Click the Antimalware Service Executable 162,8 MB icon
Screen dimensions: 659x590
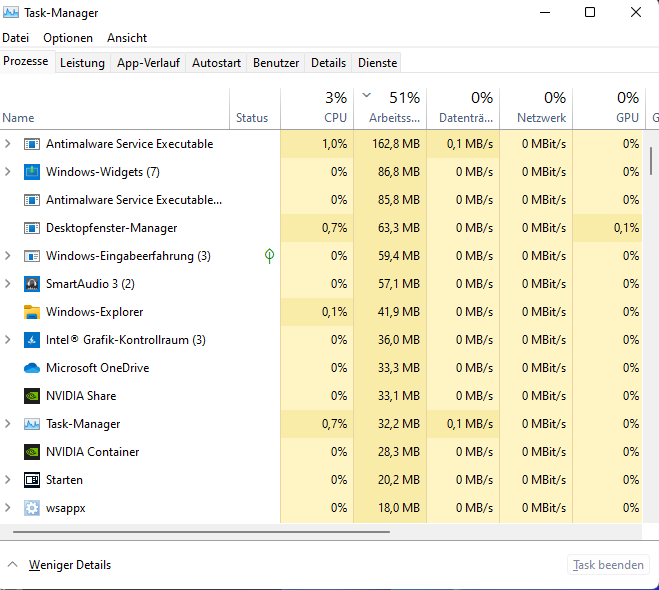tap(32, 144)
